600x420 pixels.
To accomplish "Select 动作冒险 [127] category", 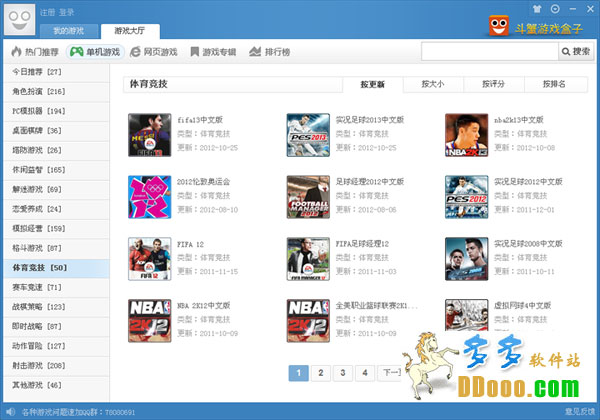I will (56, 346).
